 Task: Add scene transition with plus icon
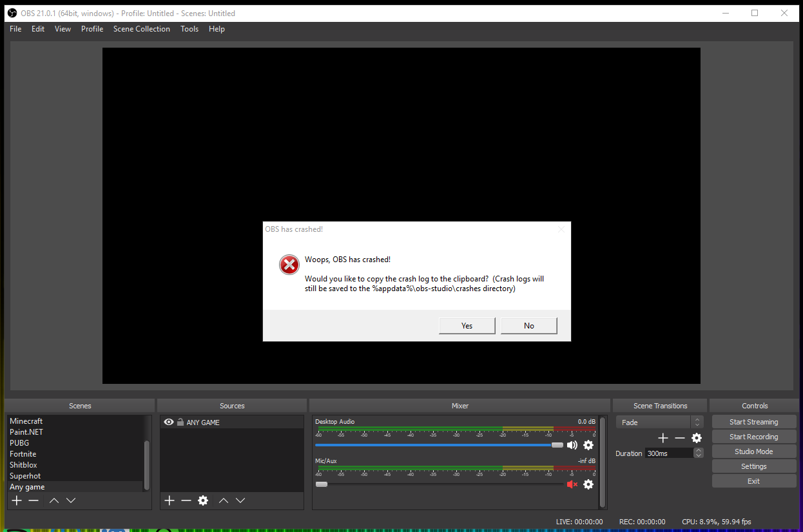click(x=663, y=438)
